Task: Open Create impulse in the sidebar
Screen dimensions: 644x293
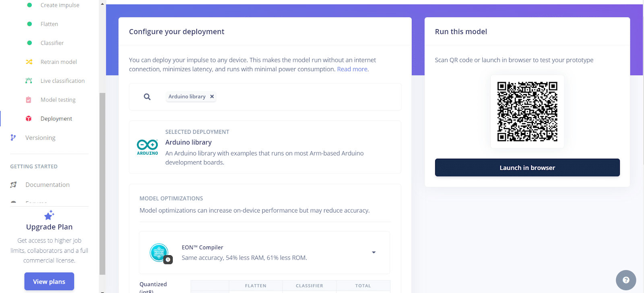Action: 60,5
